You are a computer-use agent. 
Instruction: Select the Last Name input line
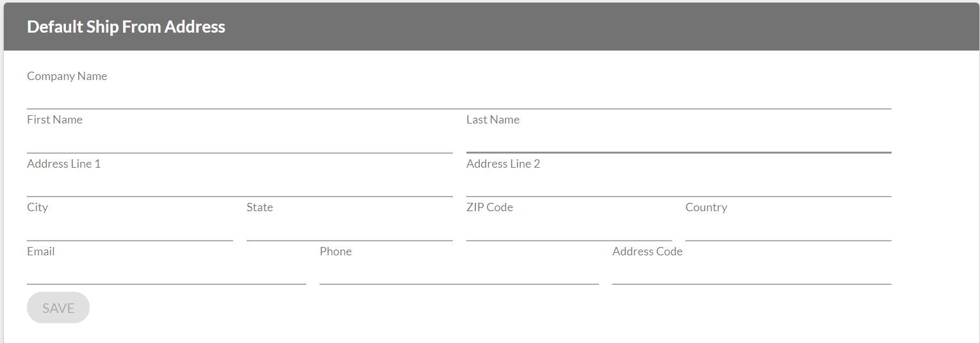click(x=678, y=141)
